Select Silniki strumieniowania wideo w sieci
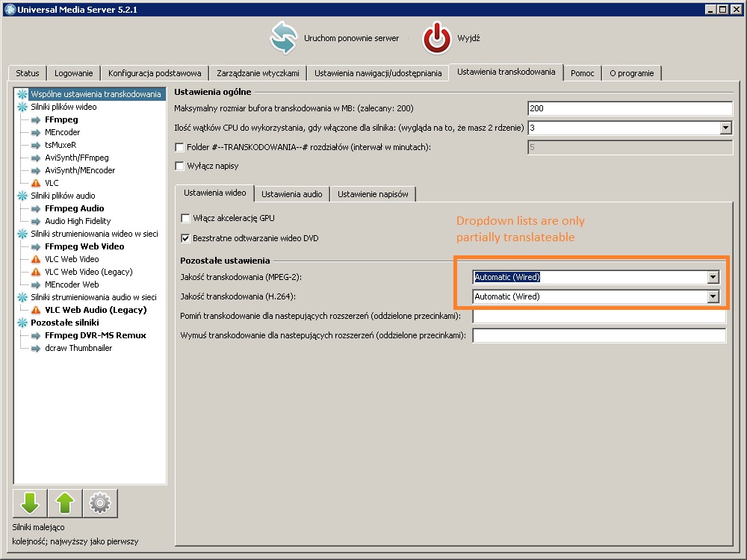The image size is (747, 560). click(x=94, y=234)
